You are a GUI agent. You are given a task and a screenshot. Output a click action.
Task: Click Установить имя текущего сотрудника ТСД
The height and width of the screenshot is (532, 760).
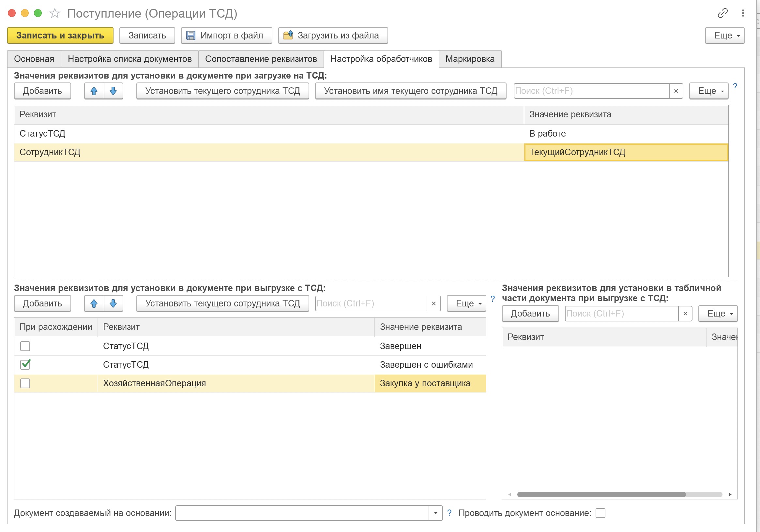410,91
